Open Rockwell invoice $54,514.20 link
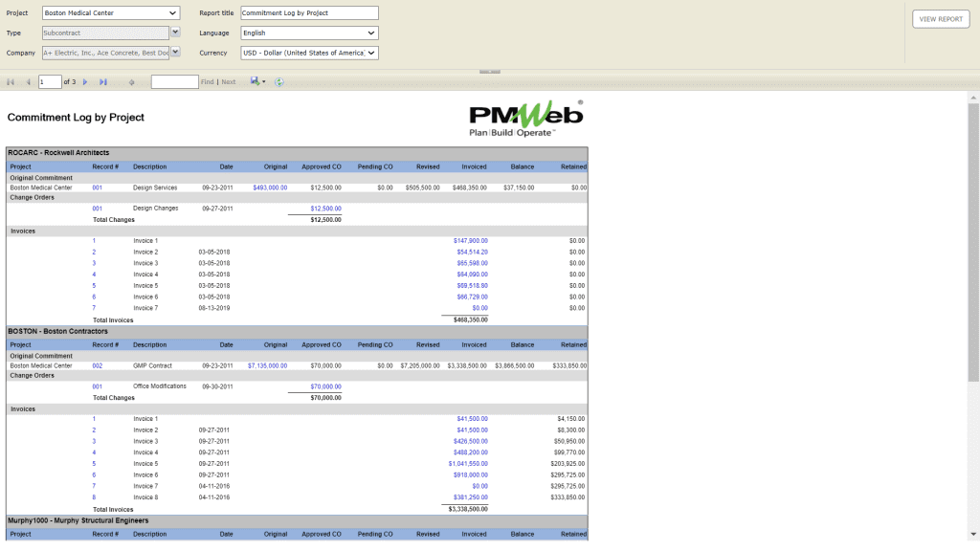980x551 pixels. coord(473,253)
